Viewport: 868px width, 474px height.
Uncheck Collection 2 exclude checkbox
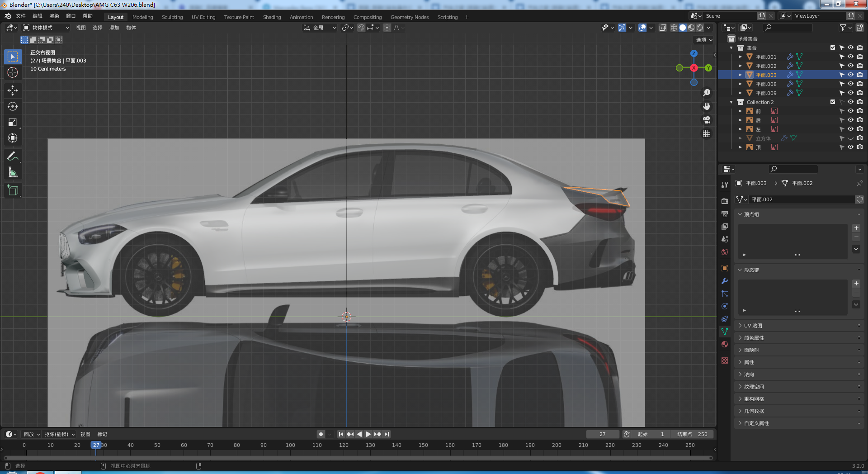pyautogui.click(x=833, y=102)
